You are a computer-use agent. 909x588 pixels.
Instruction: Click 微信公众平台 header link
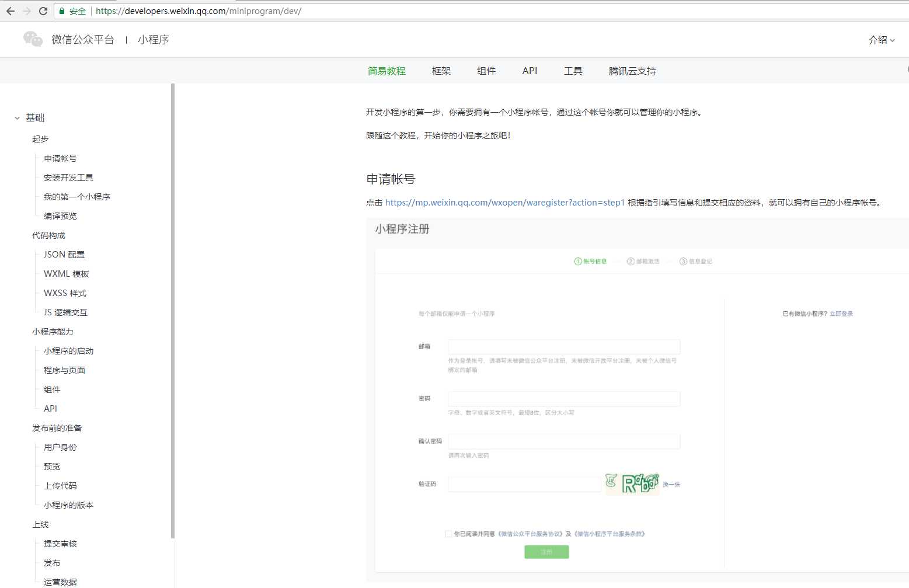pyautogui.click(x=83, y=40)
